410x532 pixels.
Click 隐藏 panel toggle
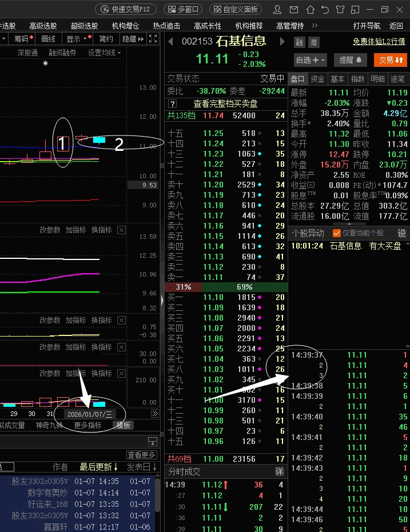click(x=133, y=39)
